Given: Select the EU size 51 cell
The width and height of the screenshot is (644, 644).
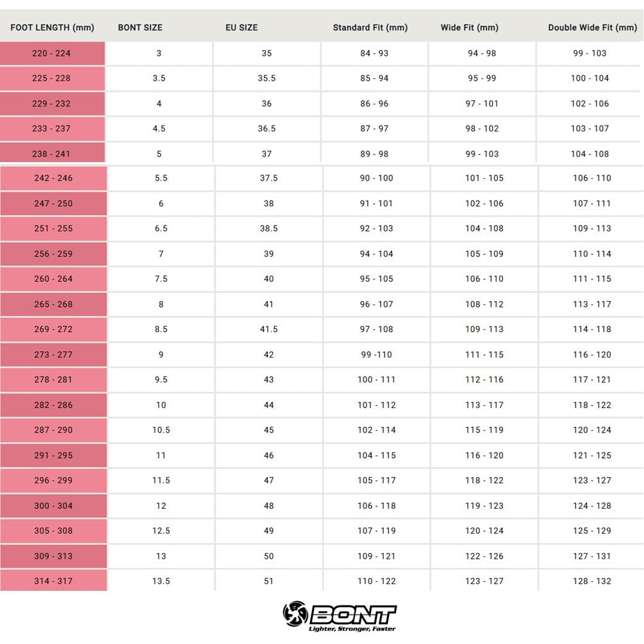Looking at the screenshot, I should pos(268,581).
